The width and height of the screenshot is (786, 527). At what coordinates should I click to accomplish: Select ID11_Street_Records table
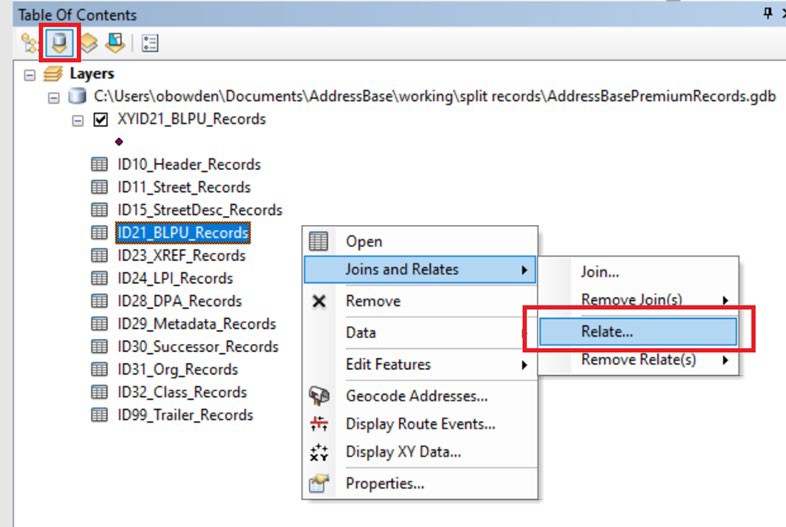(x=184, y=187)
